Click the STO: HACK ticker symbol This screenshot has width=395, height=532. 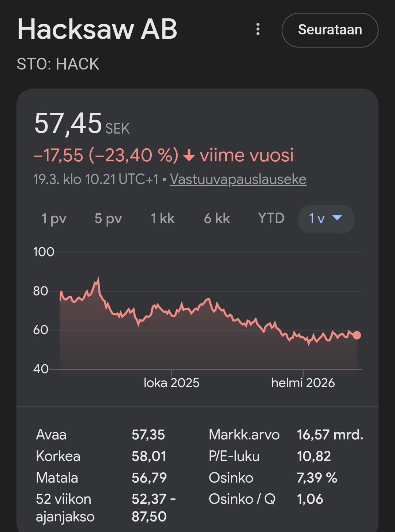click(58, 64)
